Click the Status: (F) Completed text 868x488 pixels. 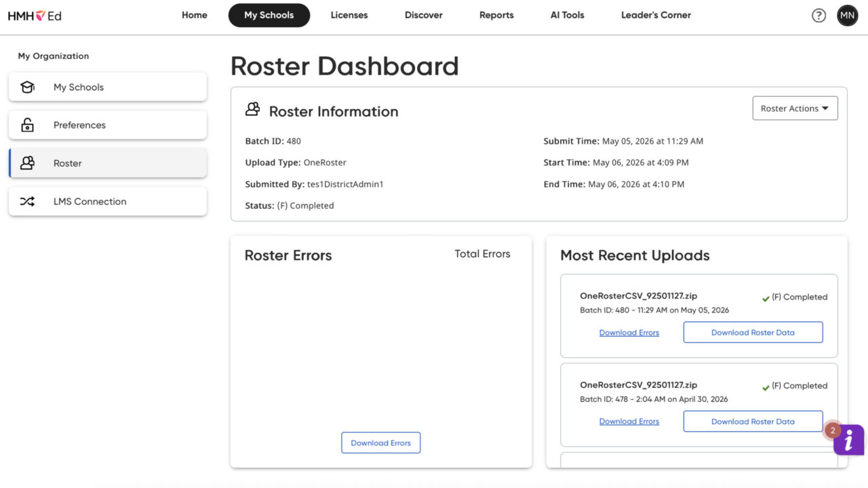coord(290,205)
